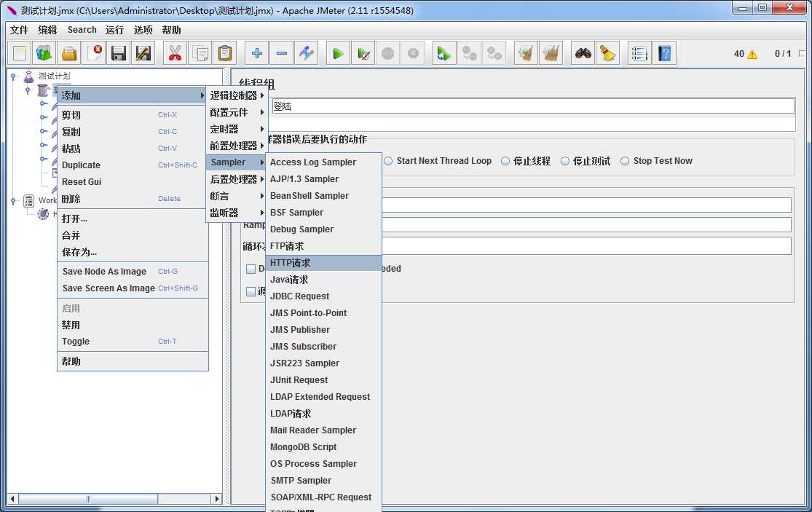Open the Templates toolbar icon
This screenshot has height=512, width=812.
coord(44,53)
